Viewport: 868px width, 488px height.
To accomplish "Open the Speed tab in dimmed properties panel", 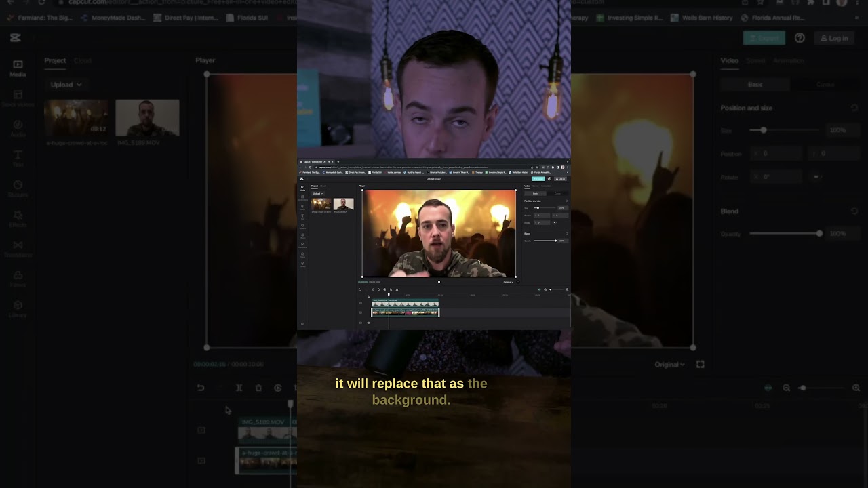I will click(x=755, y=60).
